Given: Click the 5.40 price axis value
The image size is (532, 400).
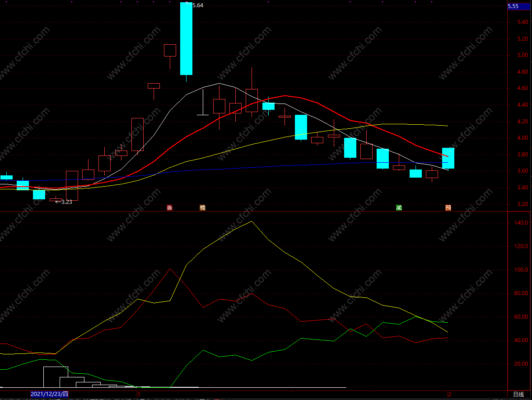Looking at the screenshot, I should tap(523, 22).
